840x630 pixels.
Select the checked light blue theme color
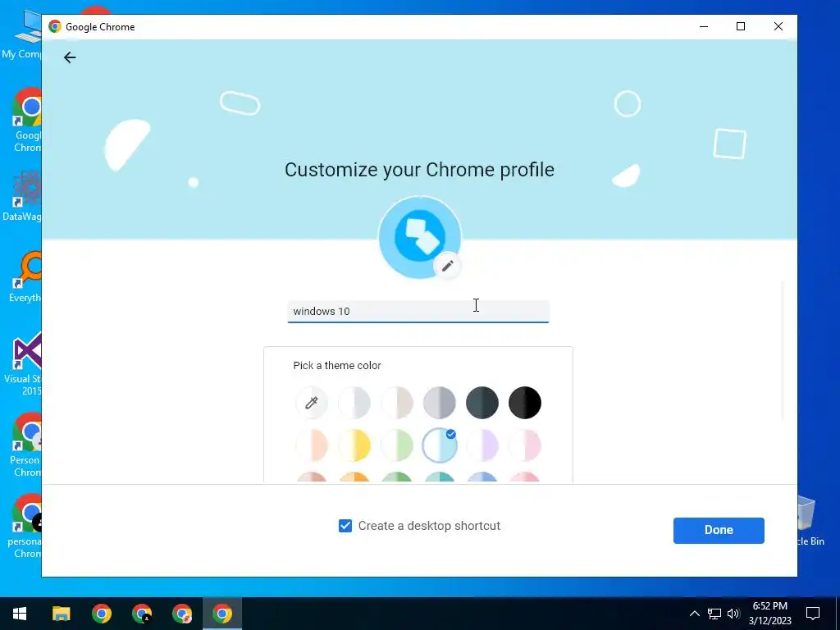point(440,445)
